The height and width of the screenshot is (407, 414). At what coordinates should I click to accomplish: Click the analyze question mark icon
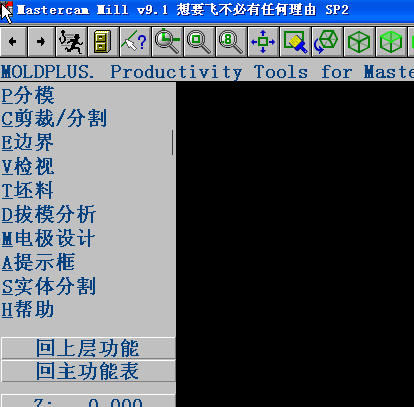135,42
